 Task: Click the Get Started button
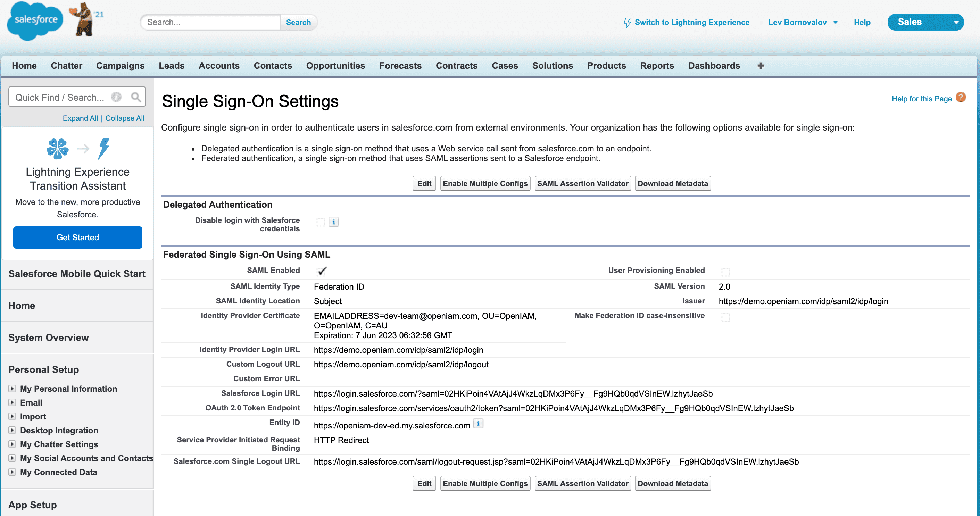[x=77, y=238]
